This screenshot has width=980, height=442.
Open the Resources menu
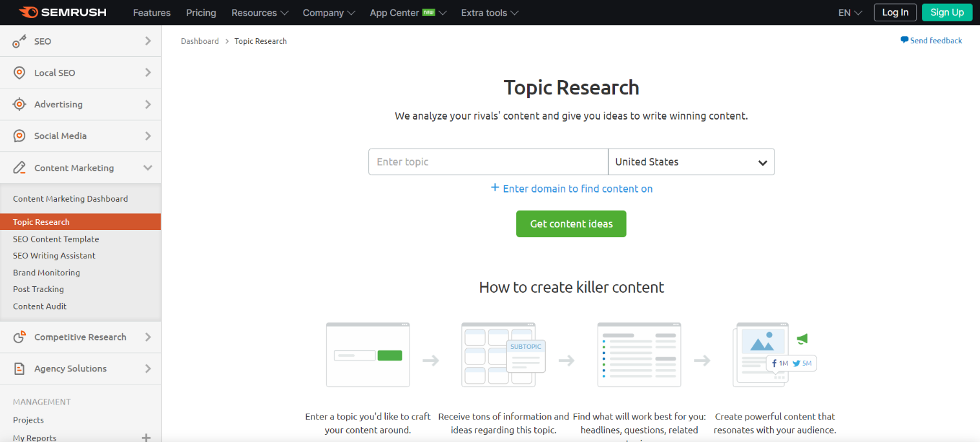pyautogui.click(x=260, y=13)
